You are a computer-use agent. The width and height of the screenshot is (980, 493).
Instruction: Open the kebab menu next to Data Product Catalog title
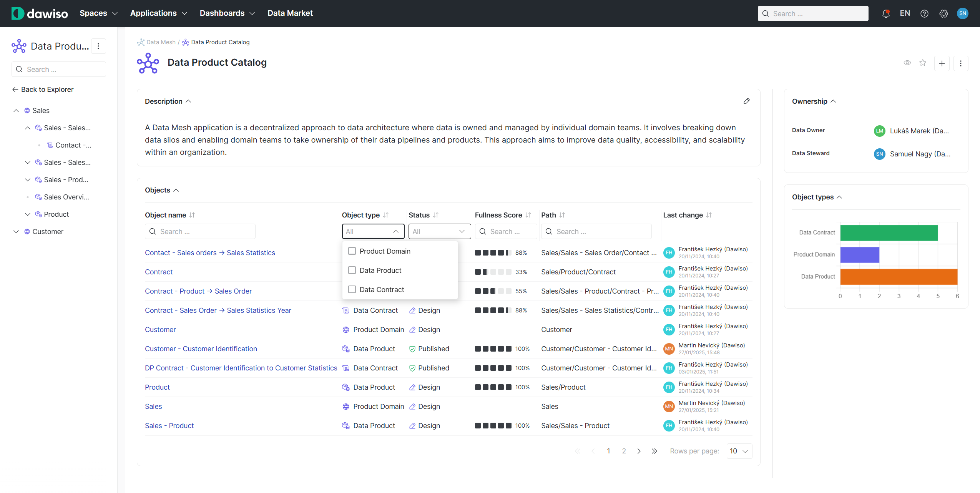(x=961, y=63)
